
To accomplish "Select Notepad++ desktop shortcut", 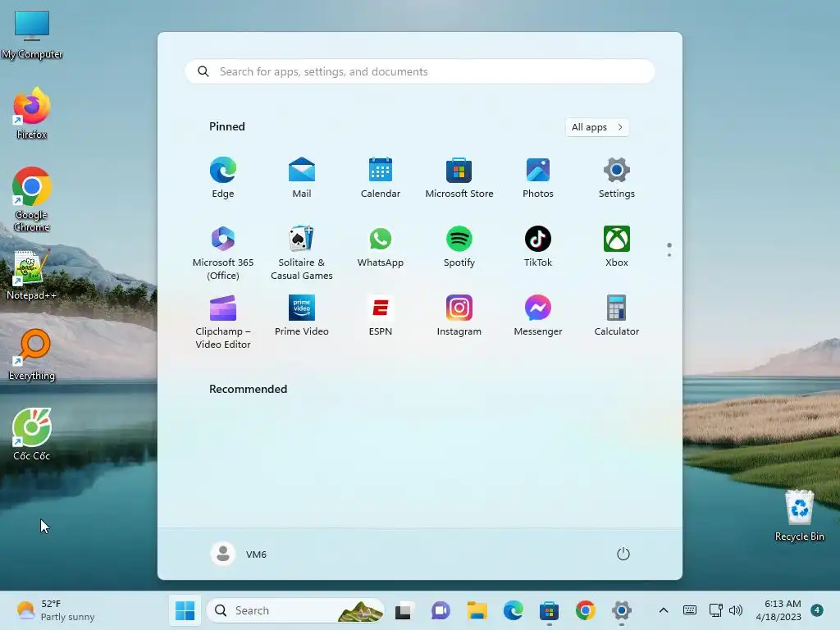I will click(32, 276).
